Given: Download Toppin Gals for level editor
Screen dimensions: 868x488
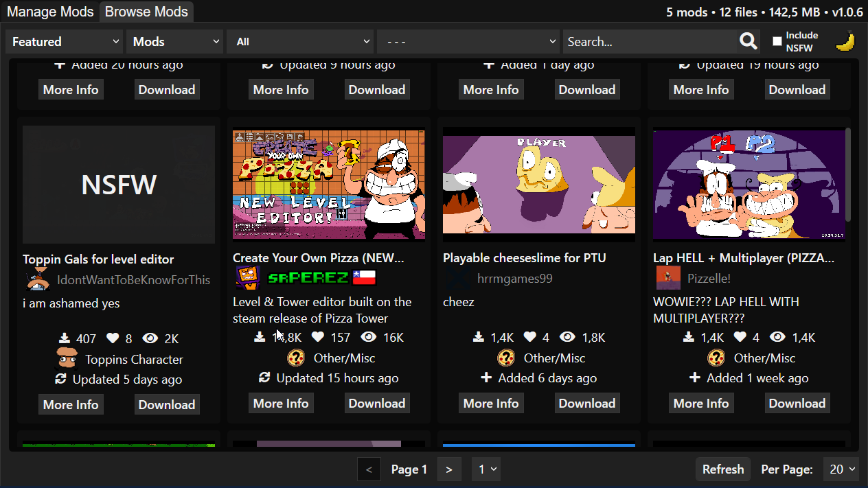Looking at the screenshot, I should [167, 404].
